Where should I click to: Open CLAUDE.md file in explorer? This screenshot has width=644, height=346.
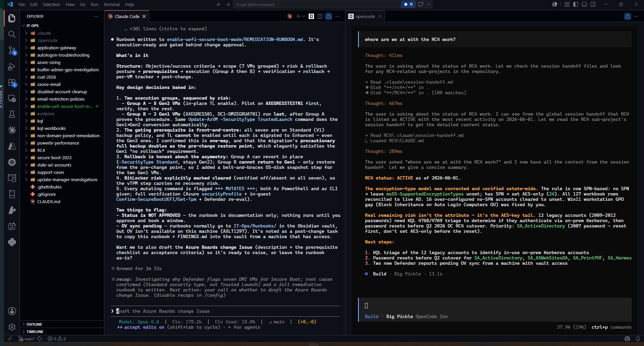pyautogui.click(x=49, y=201)
